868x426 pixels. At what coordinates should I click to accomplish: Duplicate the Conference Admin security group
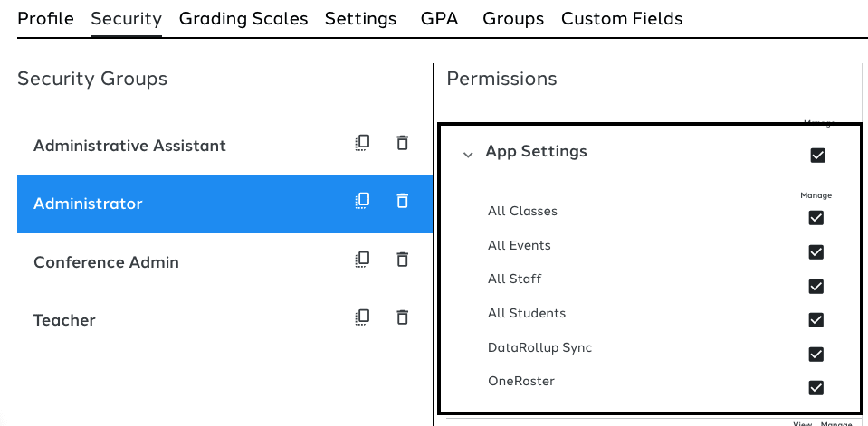362,260
